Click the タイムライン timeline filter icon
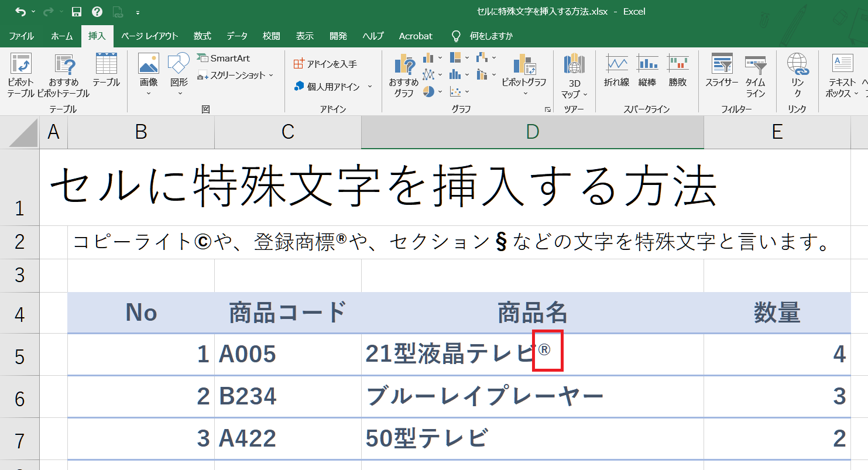The image size is (868, 470). coord(755,66)
